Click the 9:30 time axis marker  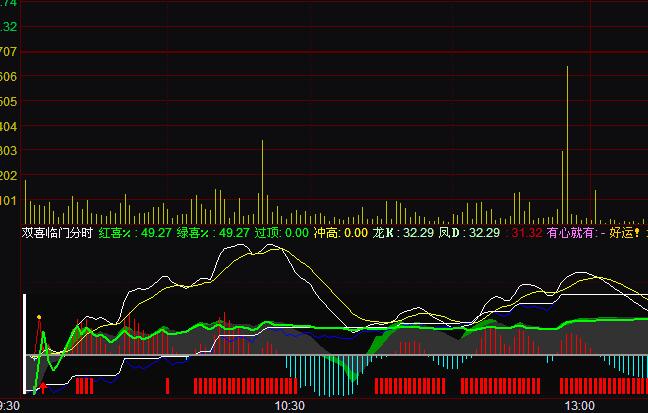point(10,405)
